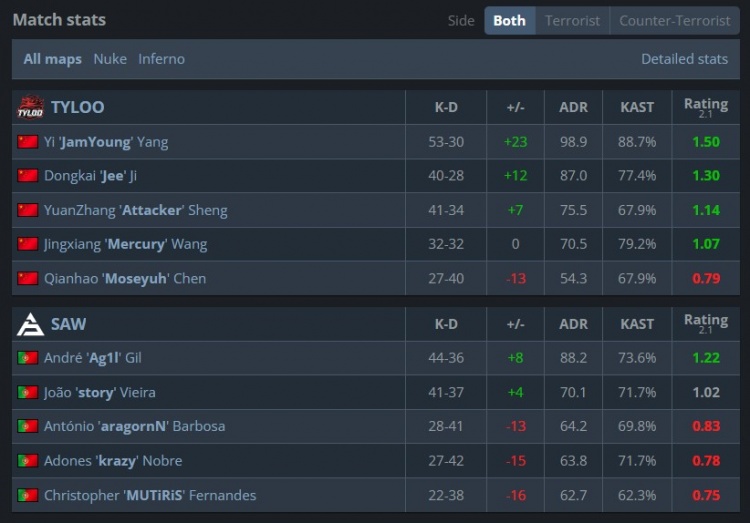
Task: Open the TYLOO team name link
Action: pyautogui.click(x=77, y=107)
